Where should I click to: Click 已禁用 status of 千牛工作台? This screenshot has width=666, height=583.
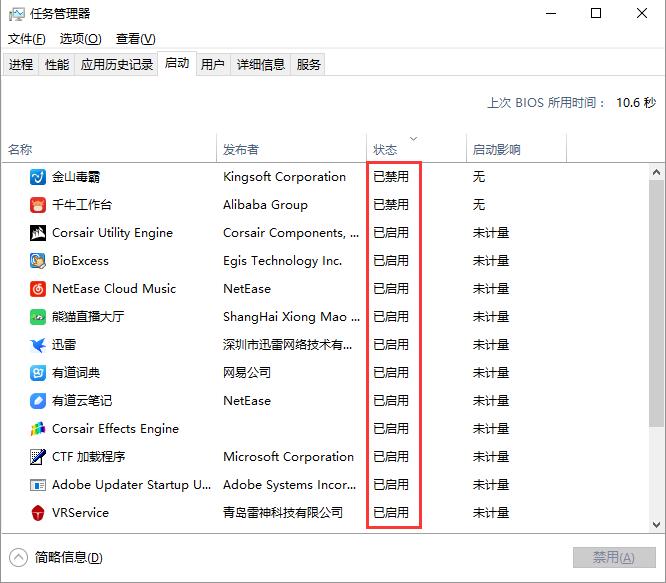[391, 205]
